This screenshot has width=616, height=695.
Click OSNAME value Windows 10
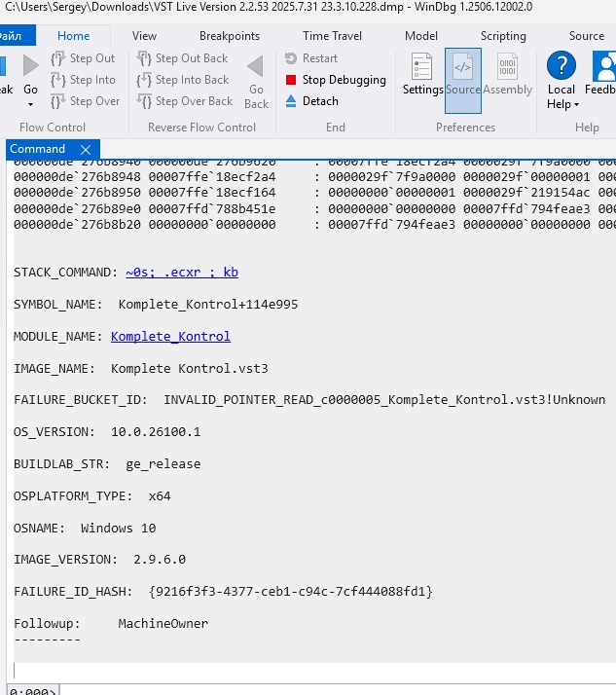click(119, 529)
